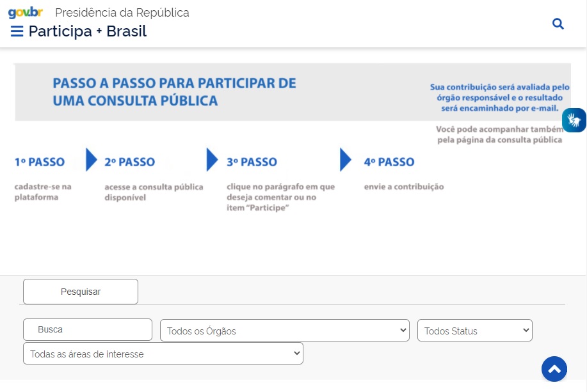This screenshot has width=587, height=392.
Task: Click the 4º PASSO label
Action: 389,161
